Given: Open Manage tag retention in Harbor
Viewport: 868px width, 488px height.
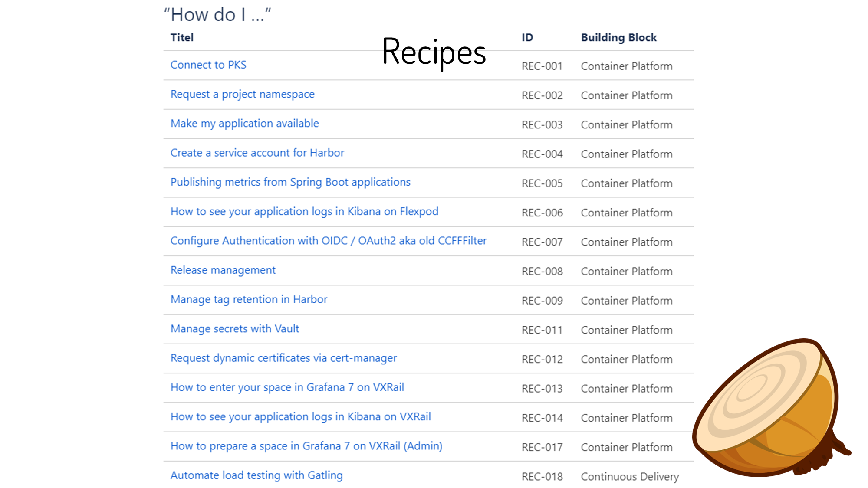Looking at the screenshot, I should 249,299.
